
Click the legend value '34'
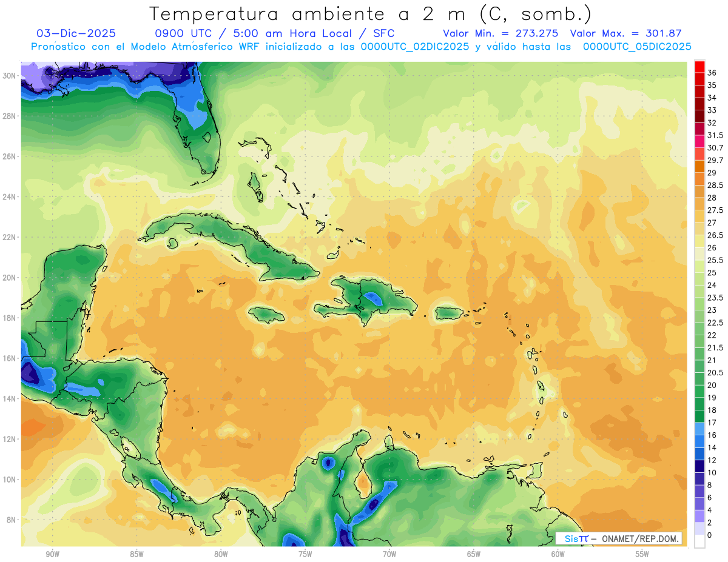coord(712,98)
